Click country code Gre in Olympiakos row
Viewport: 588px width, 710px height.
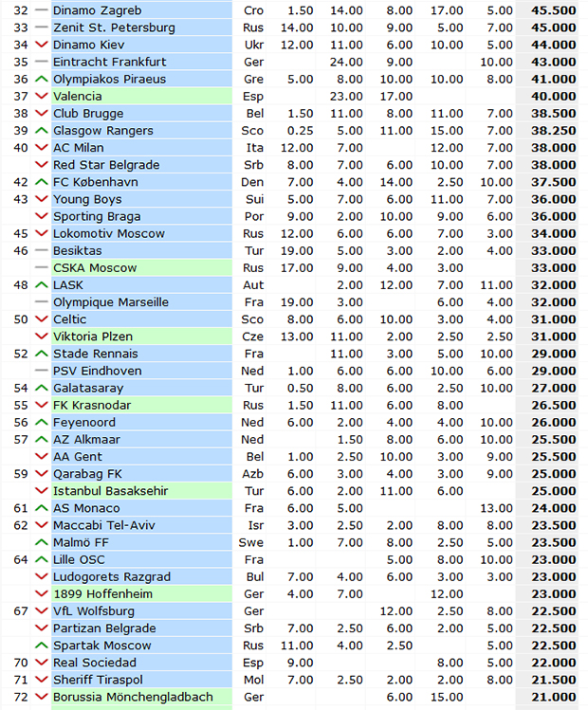click(x=253, y=79)
